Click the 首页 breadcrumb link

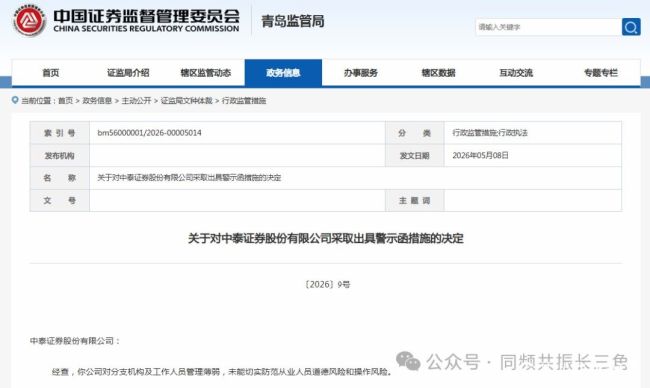pos(65,101)
